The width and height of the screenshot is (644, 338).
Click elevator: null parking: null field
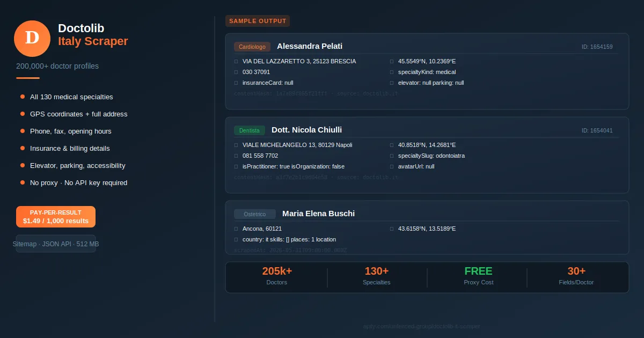(x=431, y=83)
